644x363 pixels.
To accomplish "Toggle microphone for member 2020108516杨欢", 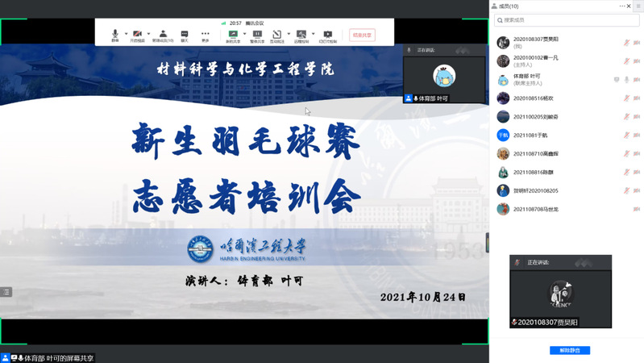I will (x=626, y=98).
